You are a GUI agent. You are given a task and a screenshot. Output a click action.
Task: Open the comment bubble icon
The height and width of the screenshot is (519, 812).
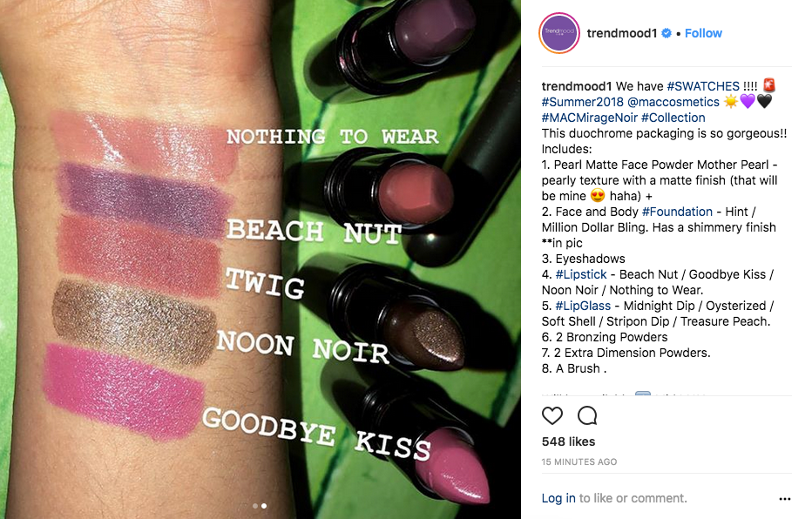pos(587,415)
